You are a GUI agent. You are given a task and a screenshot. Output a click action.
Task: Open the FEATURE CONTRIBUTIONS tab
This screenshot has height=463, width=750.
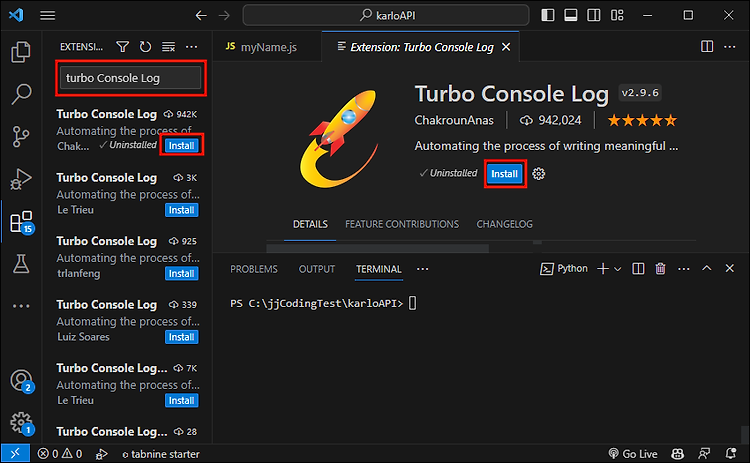pyautogui.click(x=402, y=224)
